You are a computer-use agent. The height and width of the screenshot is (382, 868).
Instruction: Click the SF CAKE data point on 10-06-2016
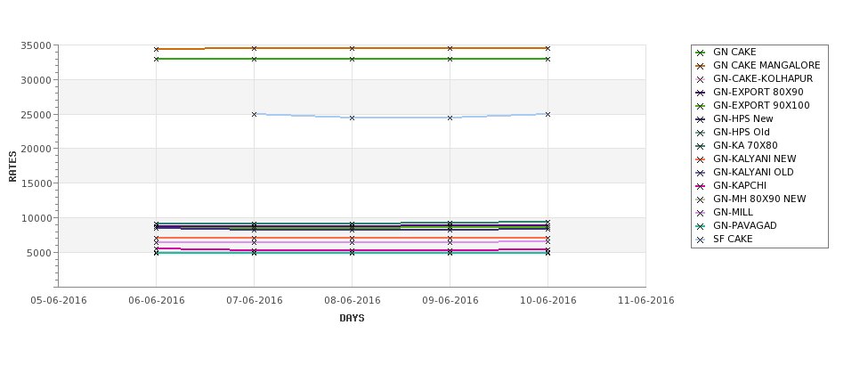548,115
